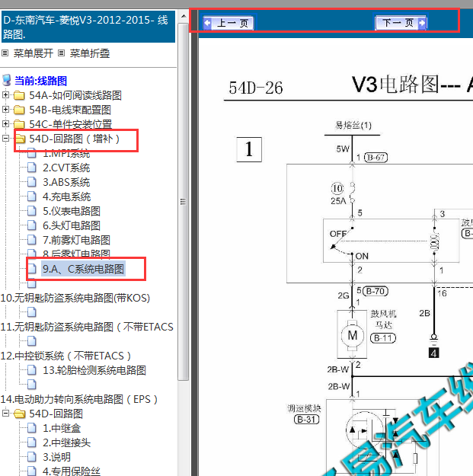The width and height of the screenshot is (473, 476).
Task: Open 54C-单件安装位置 folder label
Action: click(x=70, y=124)
